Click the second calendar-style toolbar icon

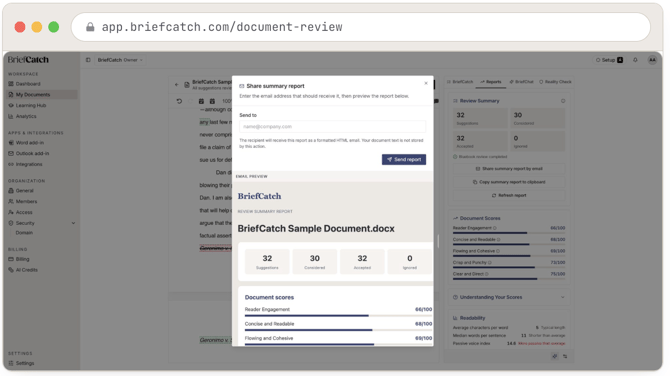pos(212,101)
